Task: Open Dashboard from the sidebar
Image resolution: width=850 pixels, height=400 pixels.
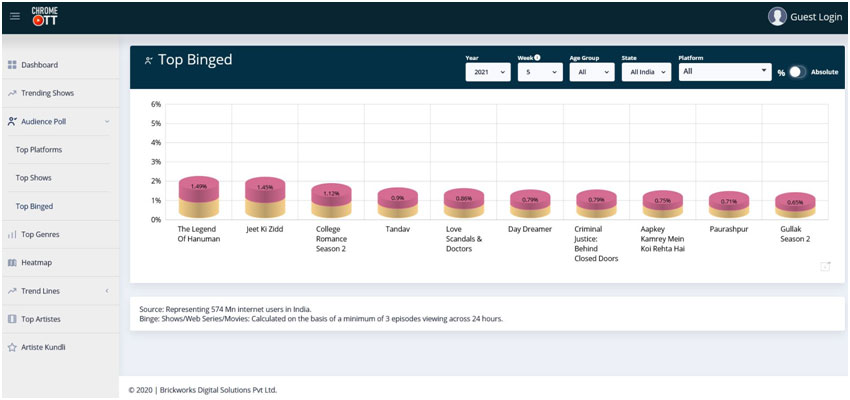Action: click(x=39, y=65)
